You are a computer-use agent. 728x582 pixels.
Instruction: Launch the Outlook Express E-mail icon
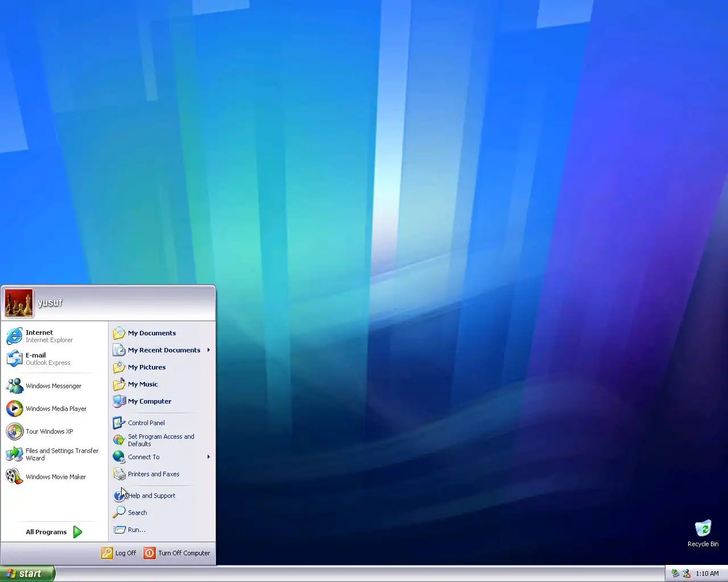click(14, 359)
